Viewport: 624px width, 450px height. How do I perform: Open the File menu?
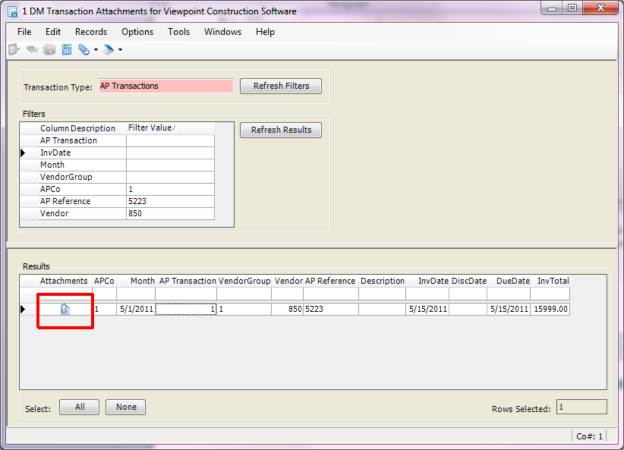coord(24,32)
